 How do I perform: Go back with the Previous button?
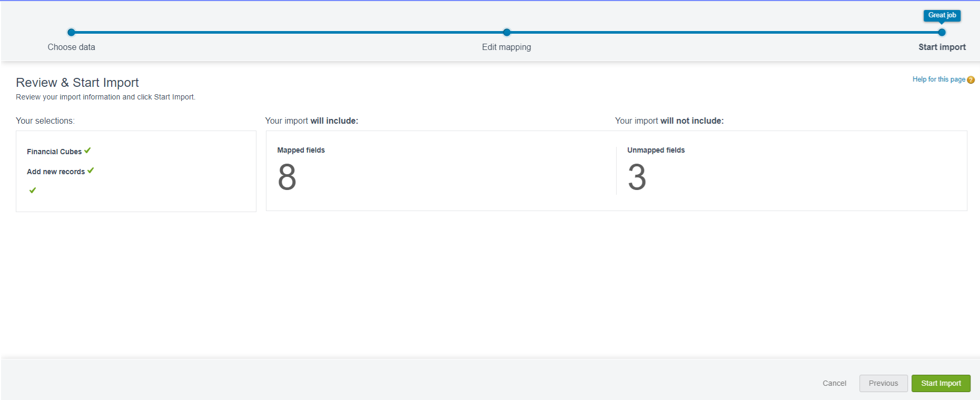pyautogui.click(x=884, y=383)
